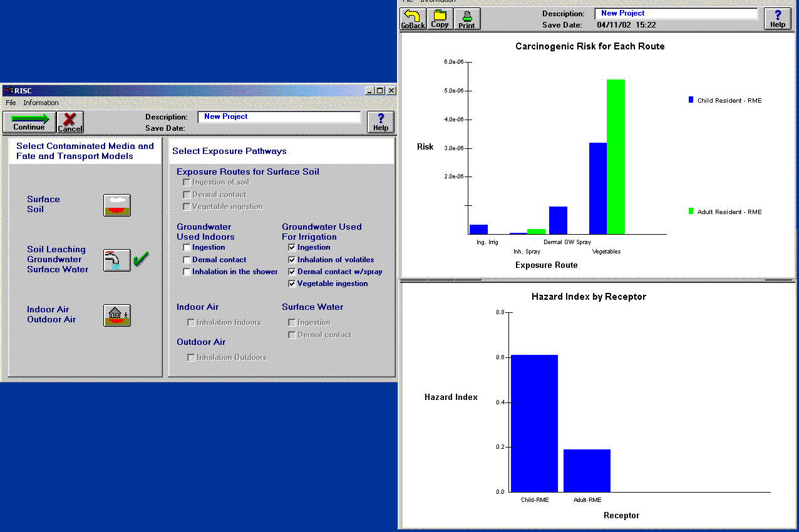
Task: Click Surface Water Dermal contact checkbox
Action: click(x=292, y=335)
